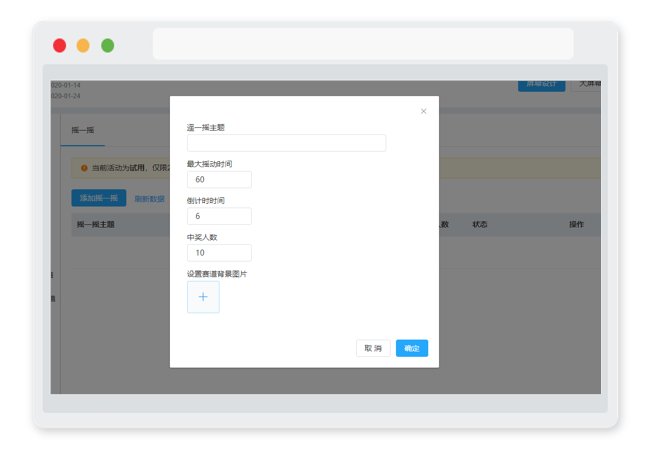Click the 摇一摇主题 input field
Viewport: 650px width, 450px height.
coord(286,143)
